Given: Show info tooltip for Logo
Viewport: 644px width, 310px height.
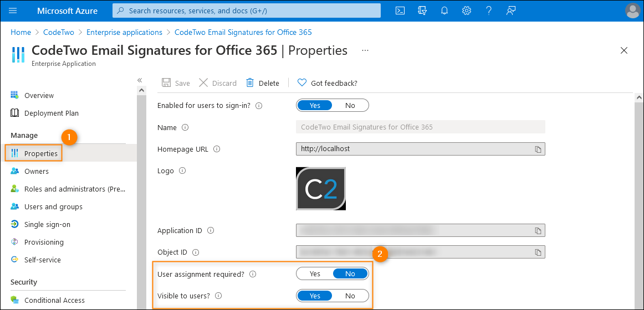Looking at the screenshot, I should (x=182, y=170).
